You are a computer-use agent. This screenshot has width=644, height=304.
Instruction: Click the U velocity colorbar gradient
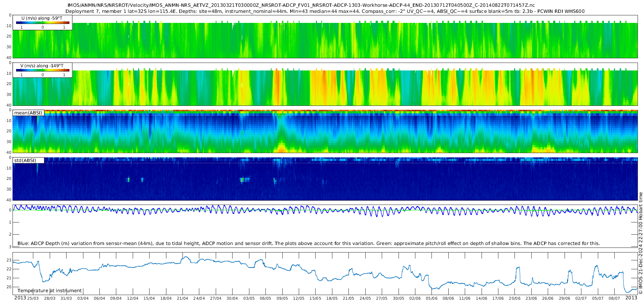tap(43, 23)
